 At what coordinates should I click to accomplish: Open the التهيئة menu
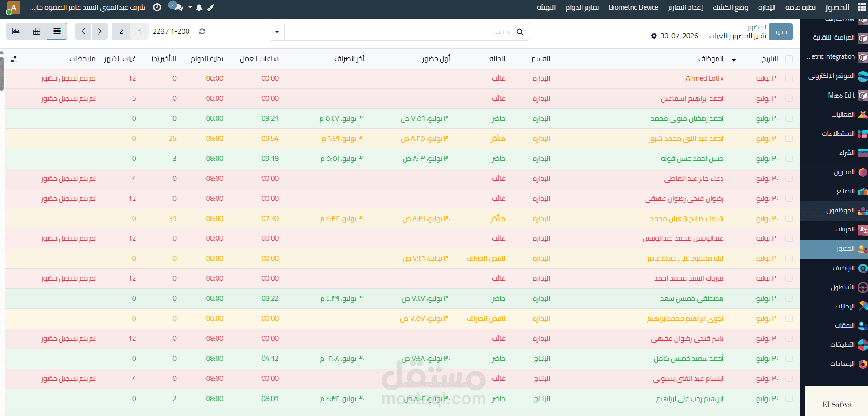[x=546, y=7]
